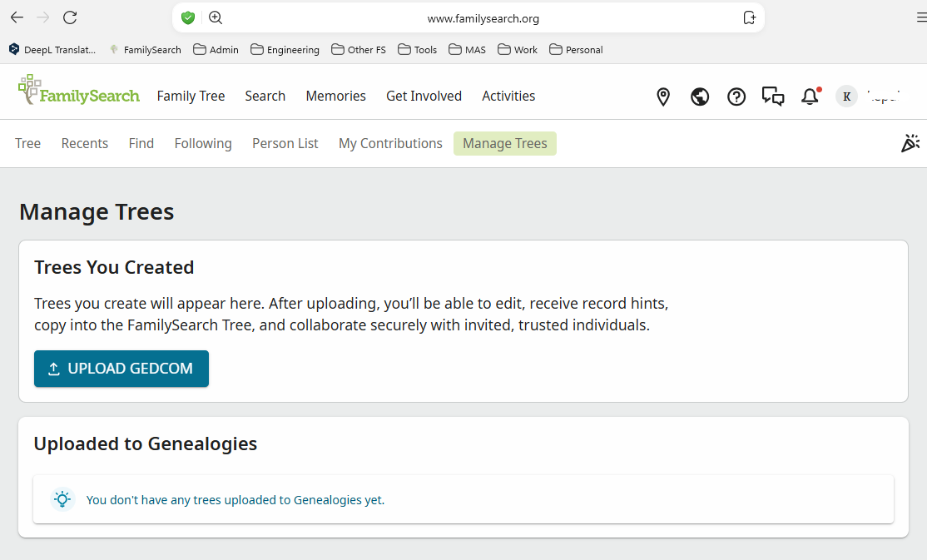
Task: Open the chat messages icon
Action: point(773,97)
